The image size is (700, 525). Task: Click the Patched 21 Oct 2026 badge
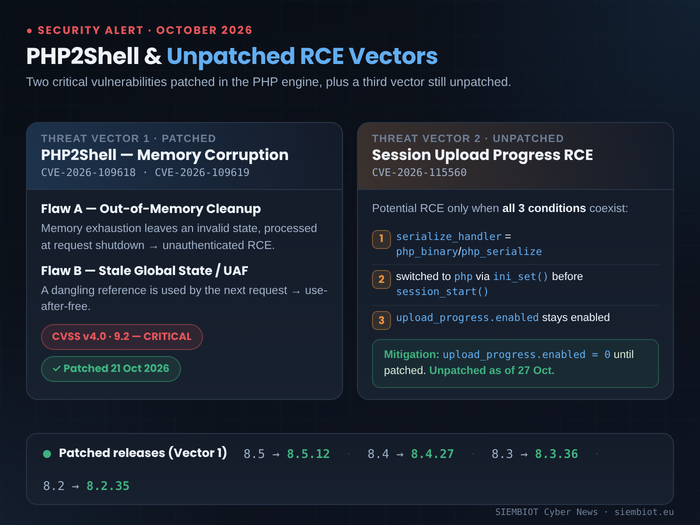click(111, 369)
